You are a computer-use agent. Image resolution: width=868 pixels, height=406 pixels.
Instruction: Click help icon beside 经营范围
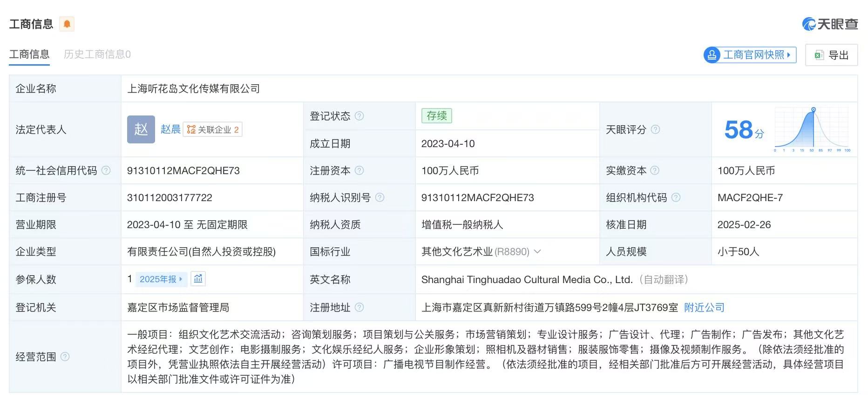(65, 357)
